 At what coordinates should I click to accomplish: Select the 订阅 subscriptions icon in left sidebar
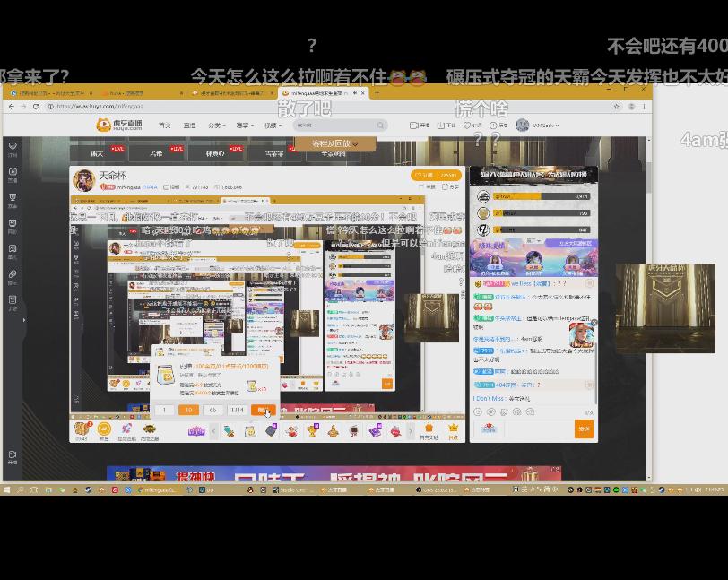(12, 146)
